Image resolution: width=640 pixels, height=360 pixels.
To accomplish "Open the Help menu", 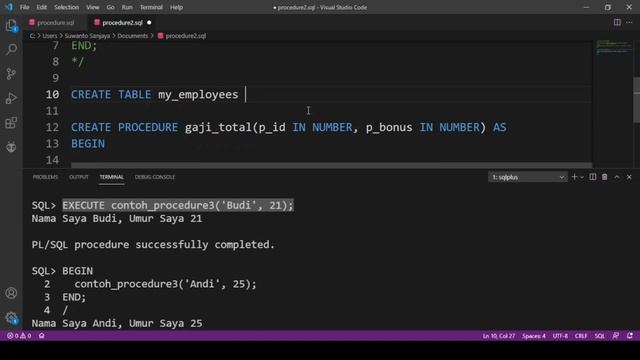I will [x=176, y=7].
